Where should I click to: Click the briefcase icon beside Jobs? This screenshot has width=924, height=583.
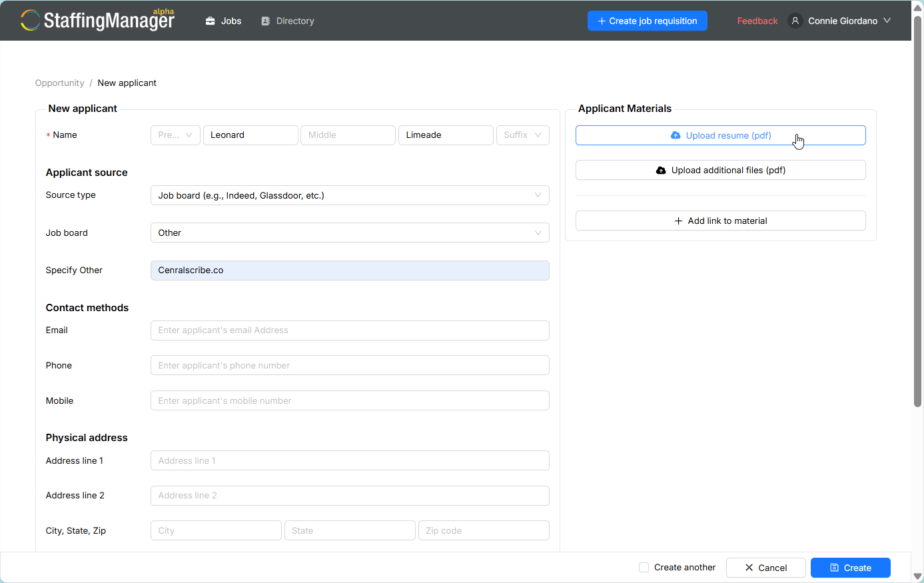(211, 21)
